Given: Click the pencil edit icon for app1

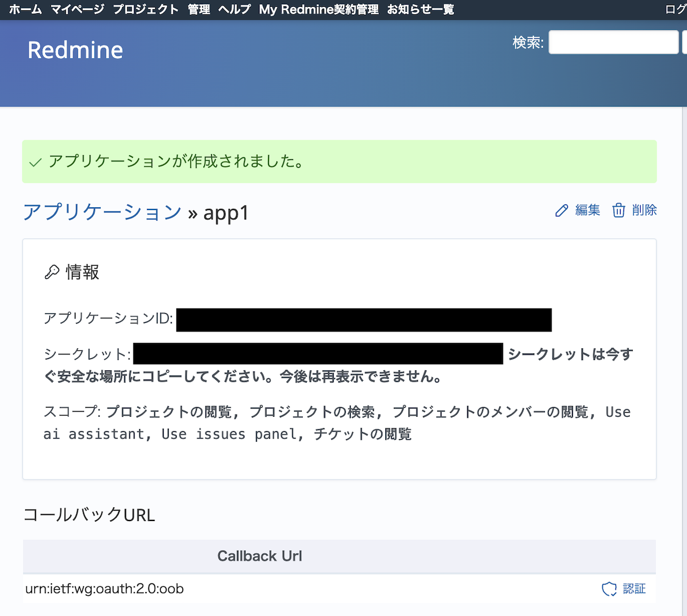Looking at the screenshot, I should coord(562,211).
